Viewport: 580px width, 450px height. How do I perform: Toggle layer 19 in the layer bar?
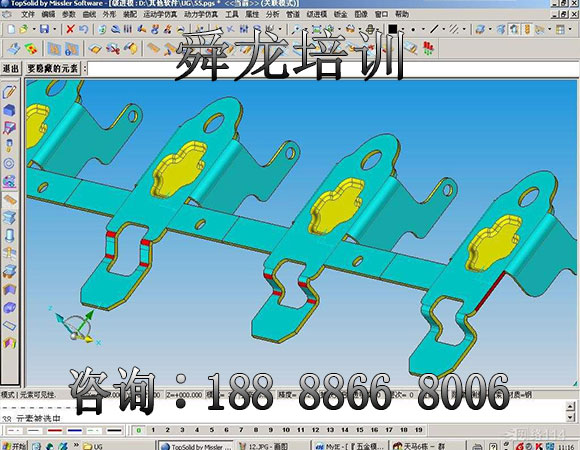pos(418,430)
